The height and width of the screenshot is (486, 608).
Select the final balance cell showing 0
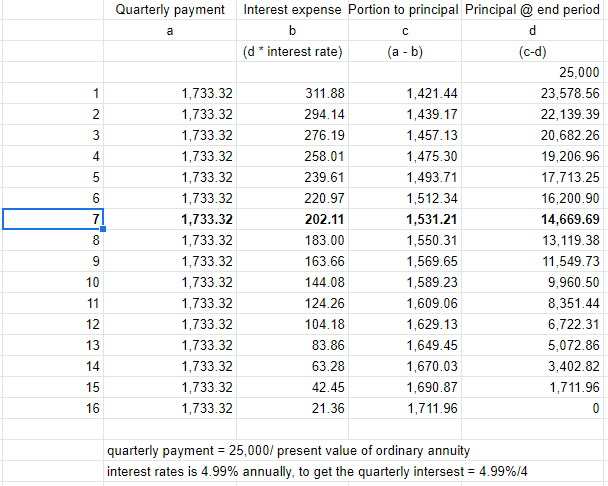532,408
